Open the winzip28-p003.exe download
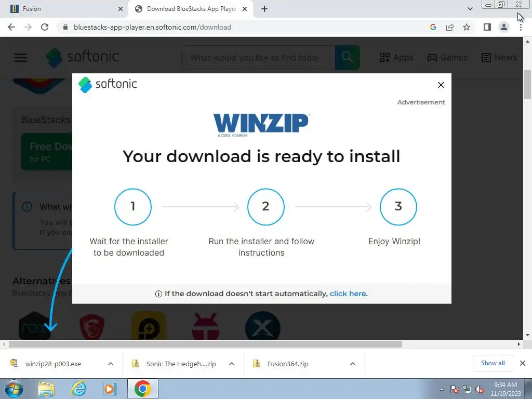The height and width of the screenshot is (399, 532). tap(54, 364)
